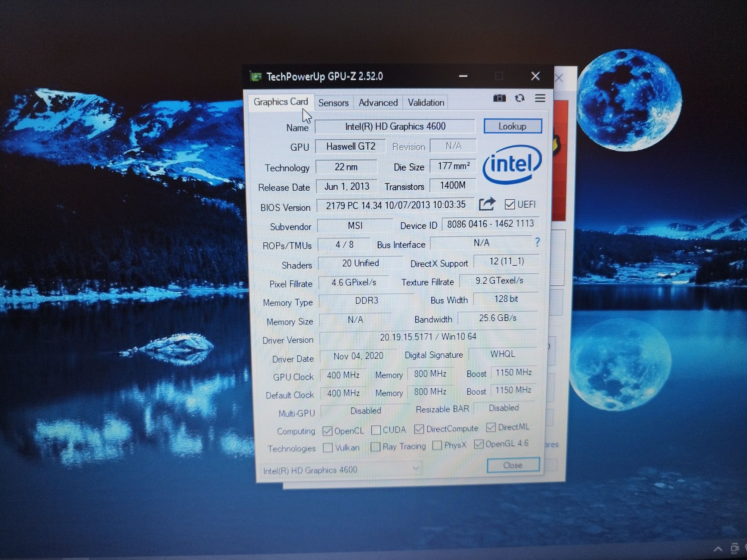This screenshot has width=747, height=560.
Task: Click the GPU Clock row Memory 800 MHz
Action: coord(430,374)
